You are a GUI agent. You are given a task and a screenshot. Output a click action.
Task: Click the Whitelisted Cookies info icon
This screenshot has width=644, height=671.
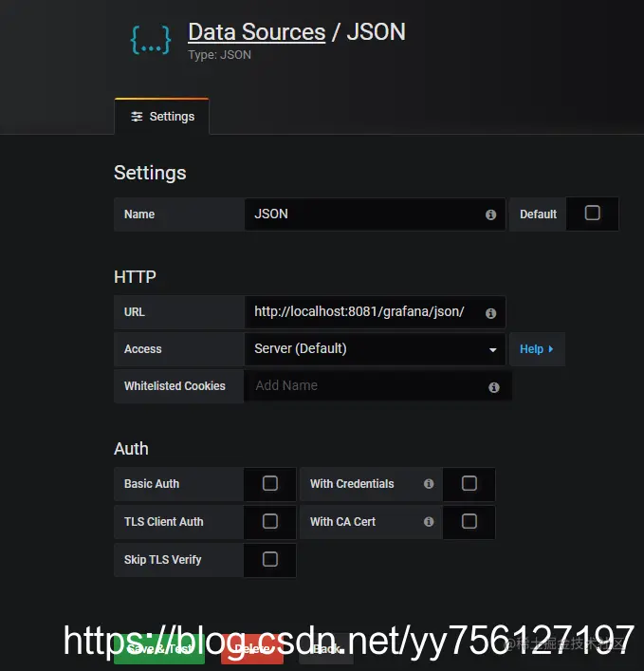click(494, 387)
